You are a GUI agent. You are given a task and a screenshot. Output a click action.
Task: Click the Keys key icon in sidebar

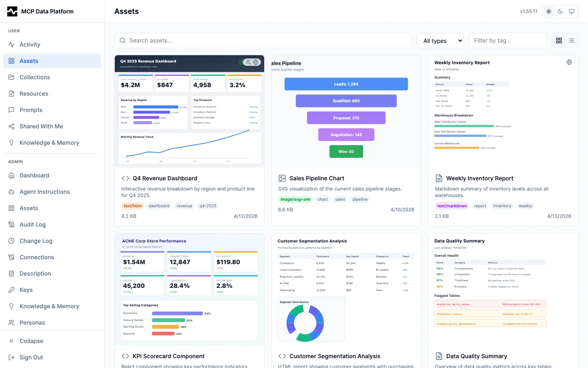[11, 290]
